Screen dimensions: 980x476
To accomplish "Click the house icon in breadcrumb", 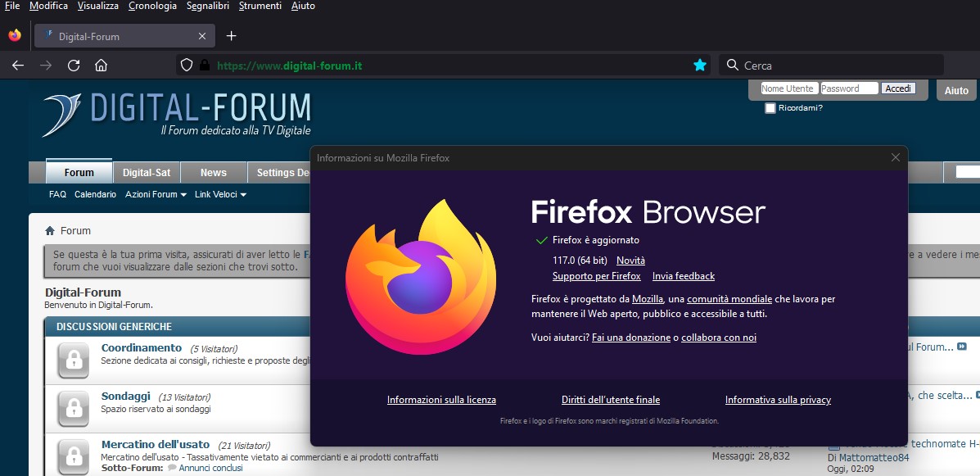I will coord(50,231).
